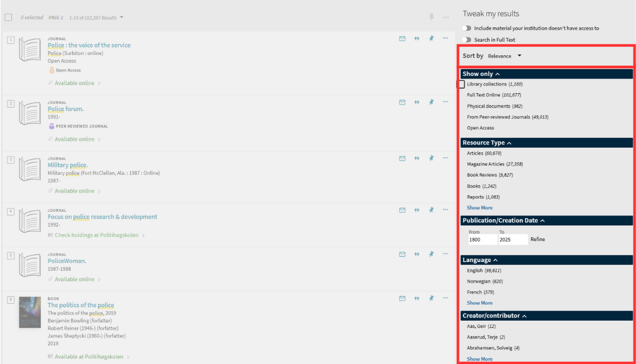
Task: Pin the 'Military police.' record
Action: [x=432, y=158]
